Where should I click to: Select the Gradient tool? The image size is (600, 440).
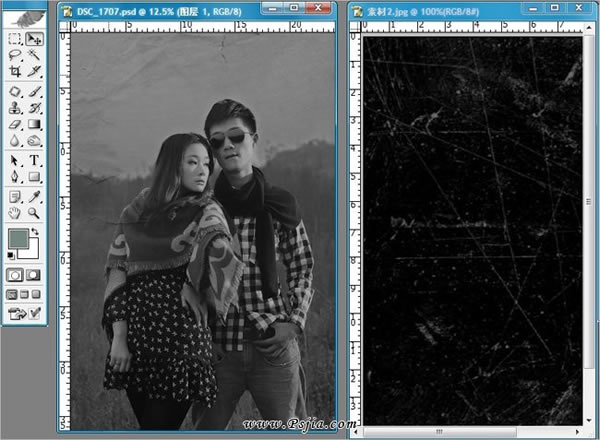34,124
